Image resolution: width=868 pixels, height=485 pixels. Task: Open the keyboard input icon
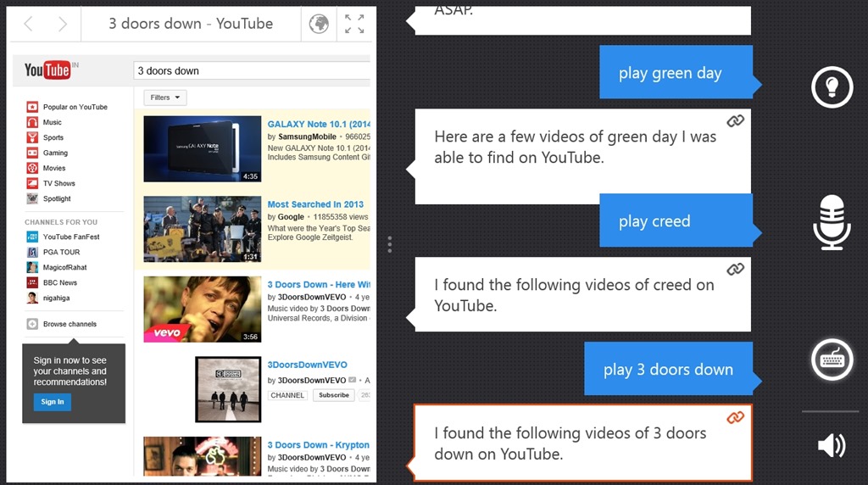(832, 360)
